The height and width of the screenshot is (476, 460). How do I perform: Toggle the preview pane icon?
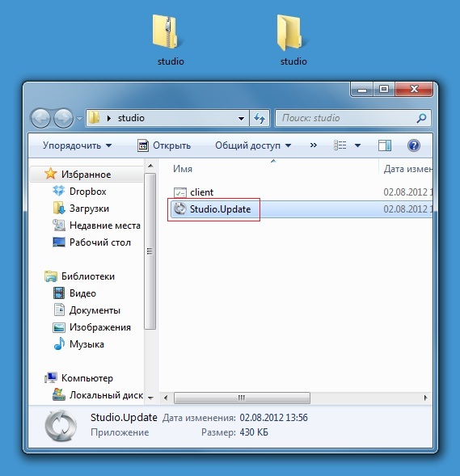click(384, 145)
